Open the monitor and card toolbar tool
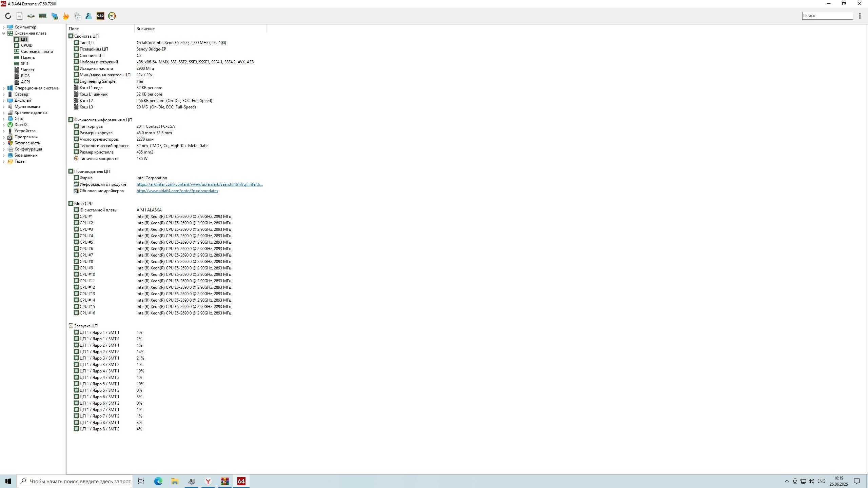 coord(54,16)
